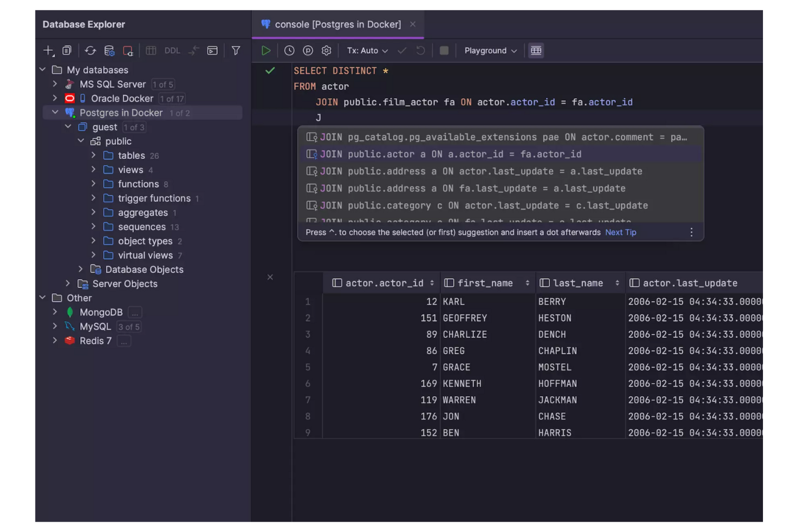The image size is (798, 532).
Task: Collapse the Postgres in Docker node
Action: [x=55, y=113]
